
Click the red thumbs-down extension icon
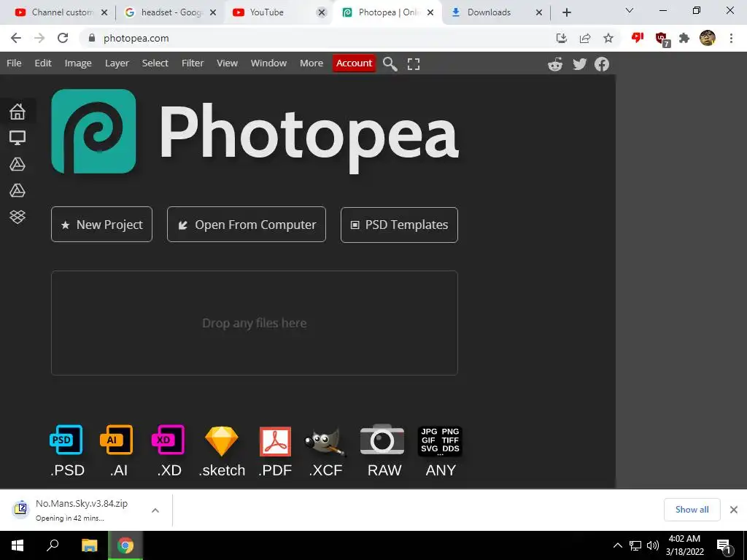coord(638,38)
